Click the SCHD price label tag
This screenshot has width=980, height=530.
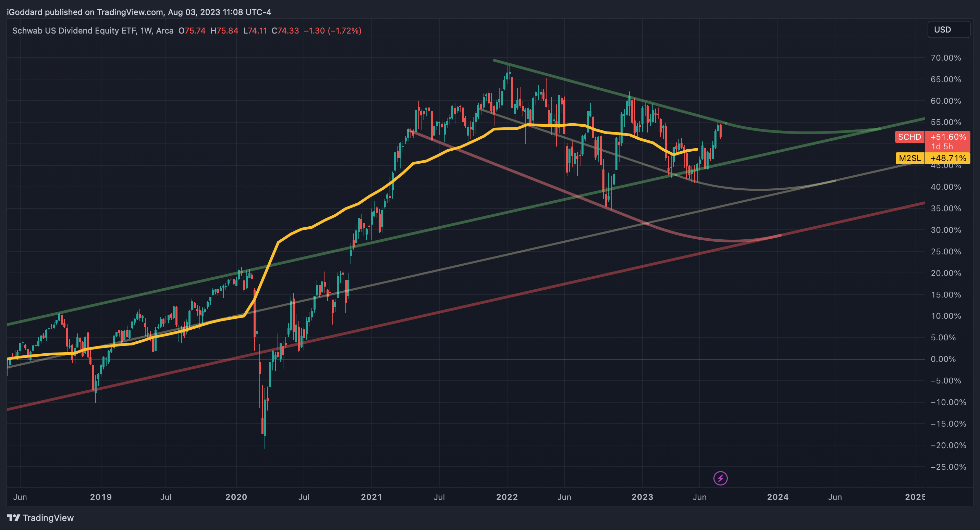click(909, 137)
